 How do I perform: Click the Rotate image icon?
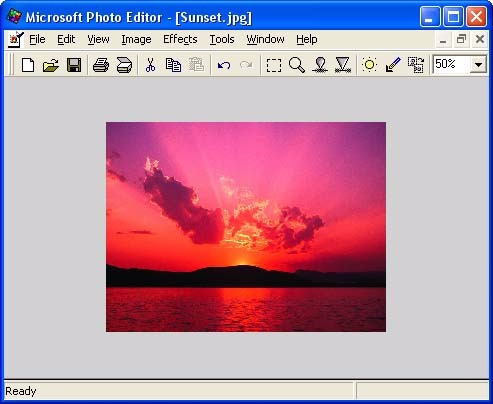(x=416, y=65)
